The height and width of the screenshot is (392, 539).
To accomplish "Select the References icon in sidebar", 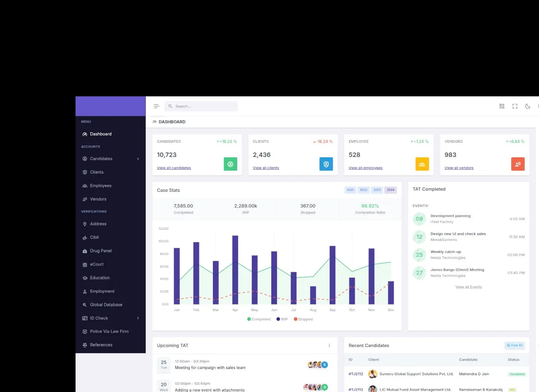I will [85, 345].
